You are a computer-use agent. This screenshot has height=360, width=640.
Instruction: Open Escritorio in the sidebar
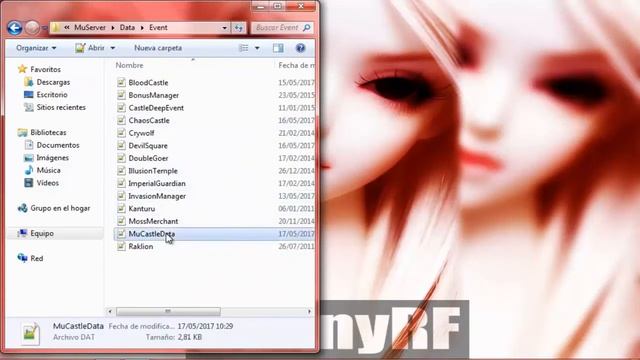pos(52,95)
